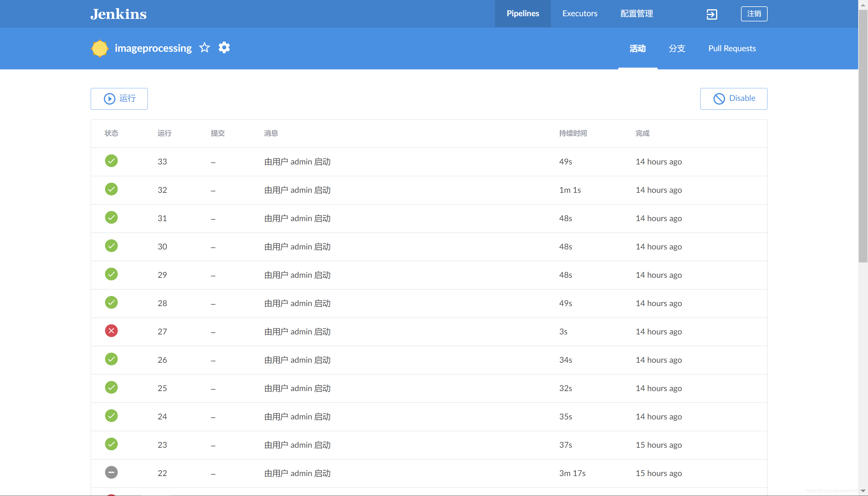Click the scrollbar down arrow
The width and height of the screenshot is (868, 496).
[x=863, y=491]
